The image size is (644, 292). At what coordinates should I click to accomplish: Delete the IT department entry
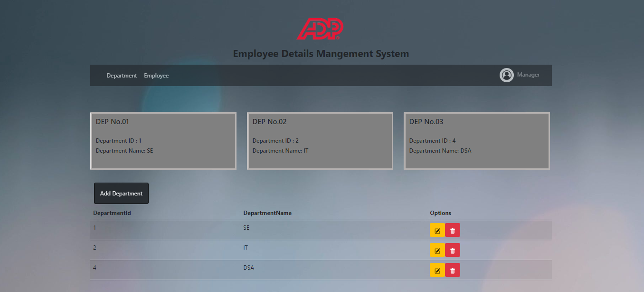tap(452, 250)
